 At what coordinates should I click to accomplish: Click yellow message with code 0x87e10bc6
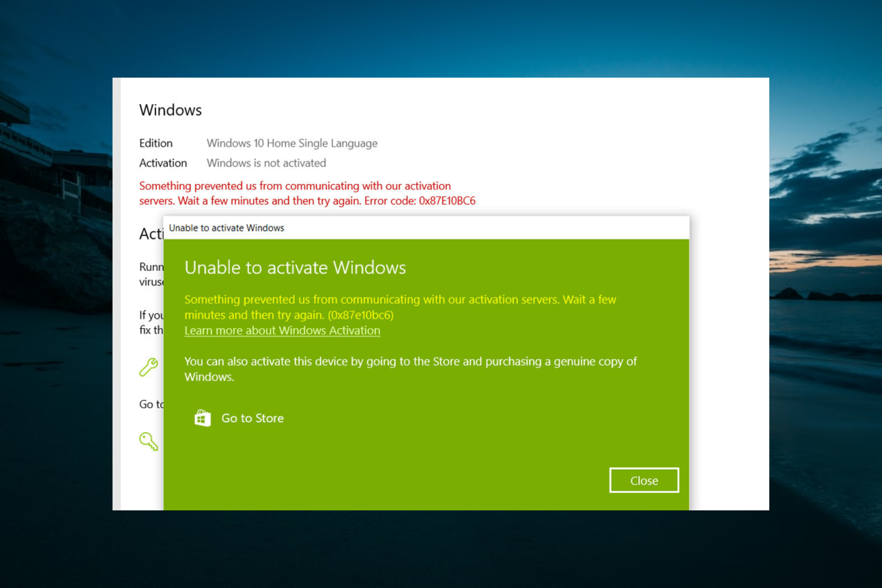click(x=400, y=307)
